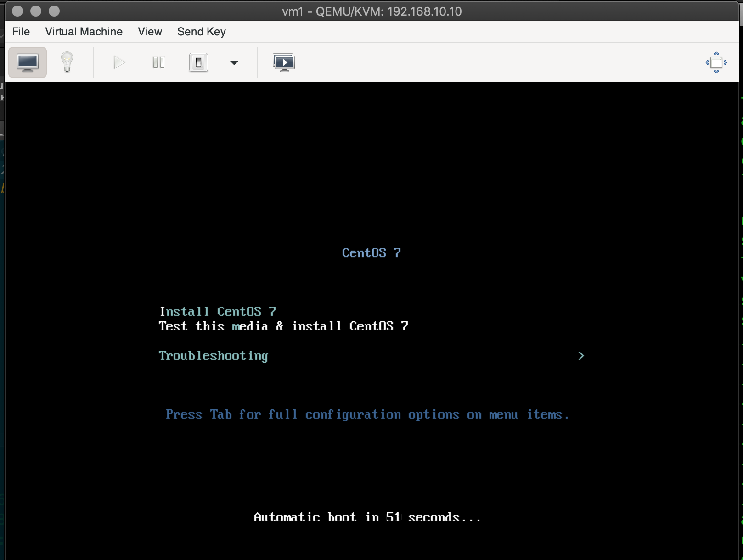Click the Automatic boot countdown text
Screen dimensions: 743x560
[367, 517]
